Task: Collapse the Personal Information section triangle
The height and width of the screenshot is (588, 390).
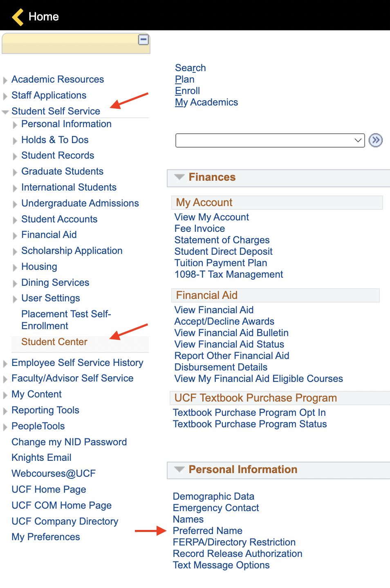Action: (179, 469)
